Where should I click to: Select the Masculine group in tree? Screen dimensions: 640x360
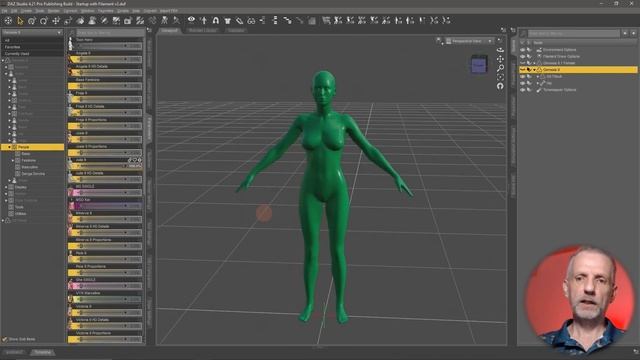pos(30,167)
